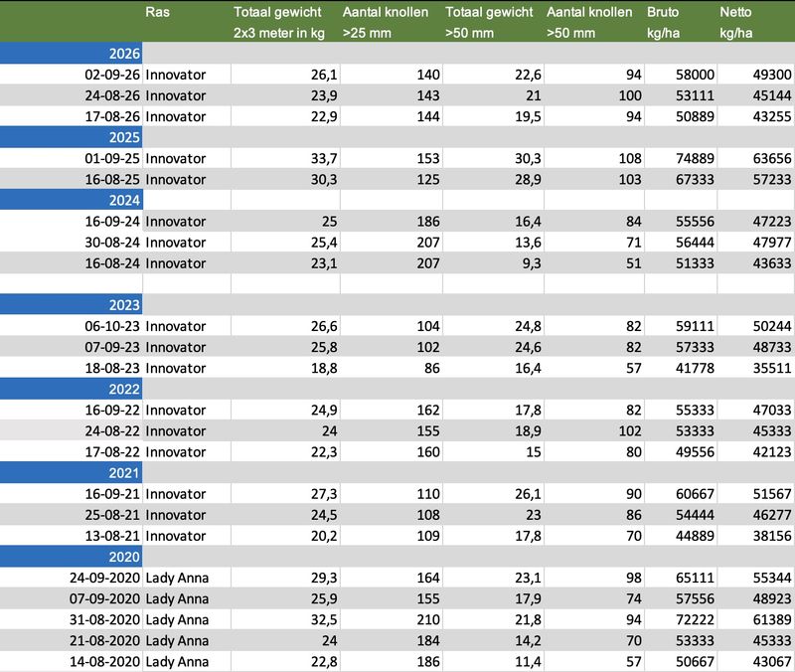This screenshot has width=795, height=672.
Task: Select the 2025 year row label
Action: coord(71,137)
